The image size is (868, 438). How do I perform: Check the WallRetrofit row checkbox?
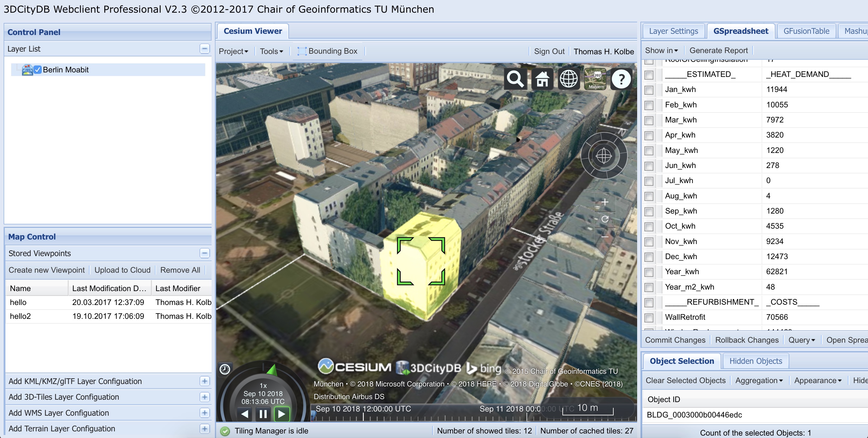click(x=649, y=318)
